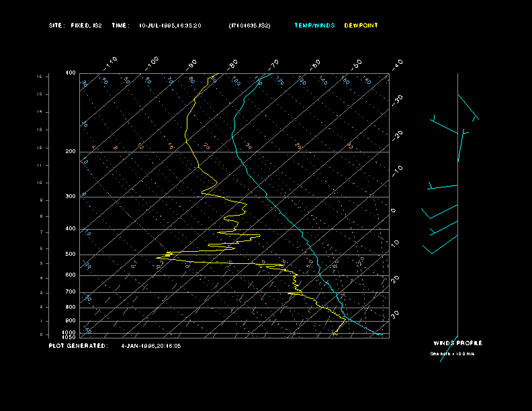
Task: Click the "TIME:" header label
Action: click(x=120, y=26)
